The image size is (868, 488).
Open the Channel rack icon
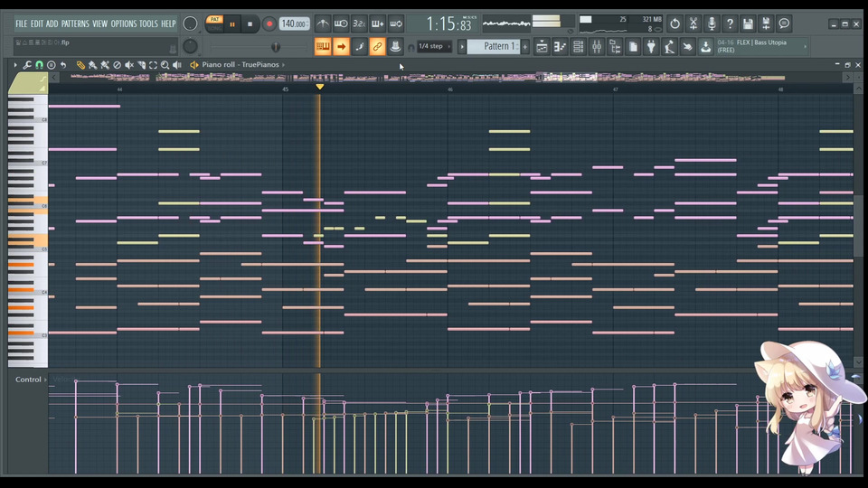coord(579,47)
